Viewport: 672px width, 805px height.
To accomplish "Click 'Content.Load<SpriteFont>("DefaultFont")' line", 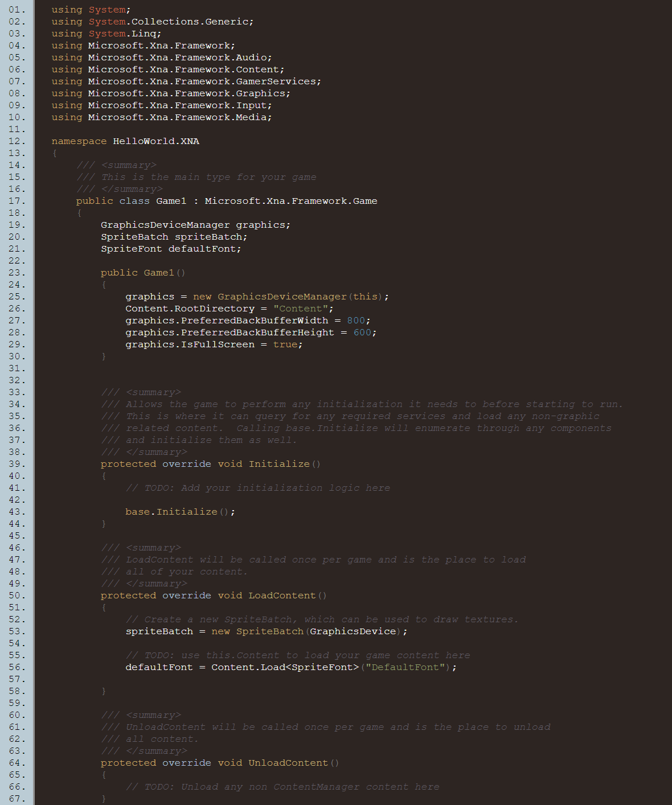I will coord(291,667).
